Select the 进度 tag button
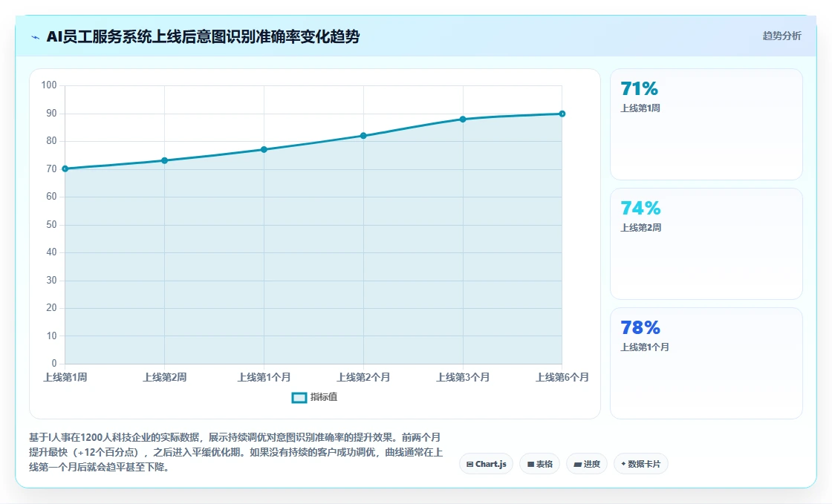Viewport: 832px width, 504px height. click(587, 464)
